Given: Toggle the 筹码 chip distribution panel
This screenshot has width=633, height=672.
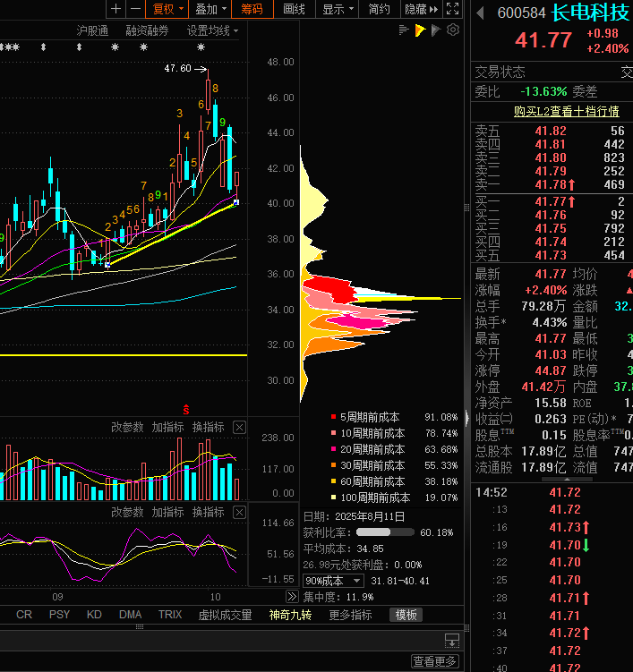Looking at the screenshot, I should (x=252, y=9).
